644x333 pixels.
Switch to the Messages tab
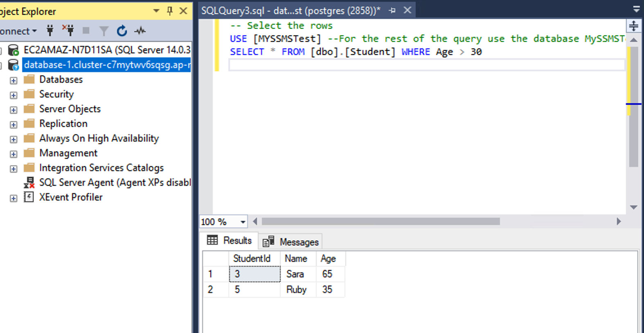[x=291, y=242]
